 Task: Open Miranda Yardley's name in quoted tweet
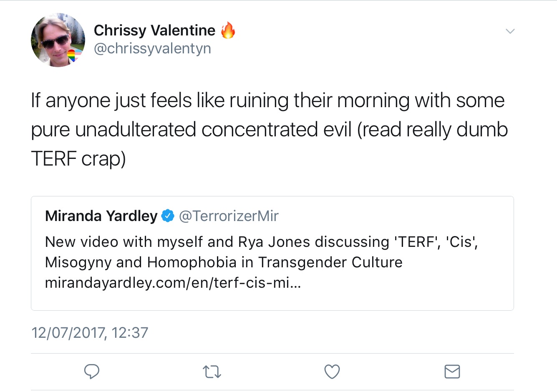pyautogui.click(x=101, y=216)
